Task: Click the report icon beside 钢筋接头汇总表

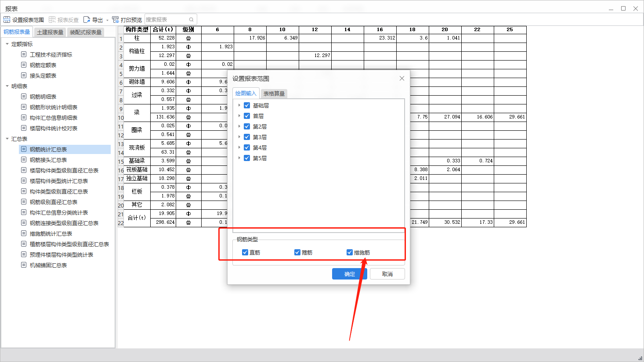Action: click(x=24, y=160)
